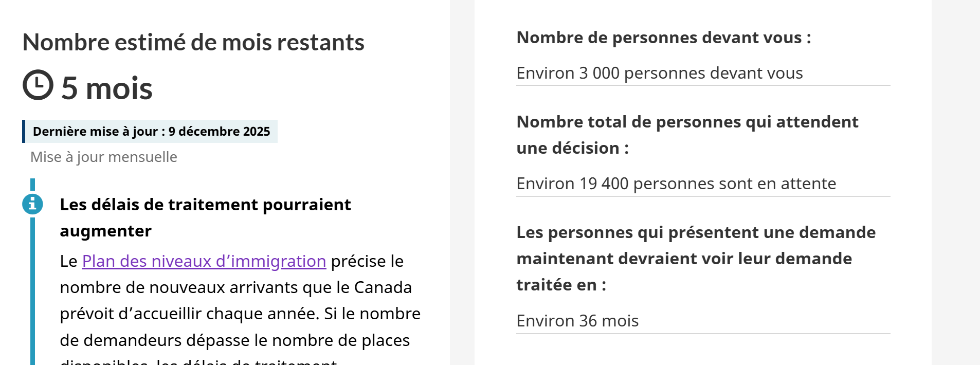The height and width of the screenshot is (365, 980).
Task: Click the line about nombre de places
Action: pyautogui.click(x=234, y=340)
